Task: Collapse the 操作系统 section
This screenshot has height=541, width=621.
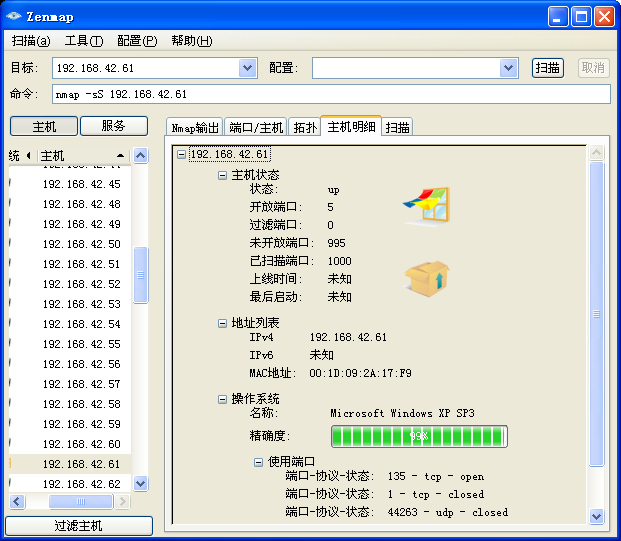Action: (x=223, y=399)
